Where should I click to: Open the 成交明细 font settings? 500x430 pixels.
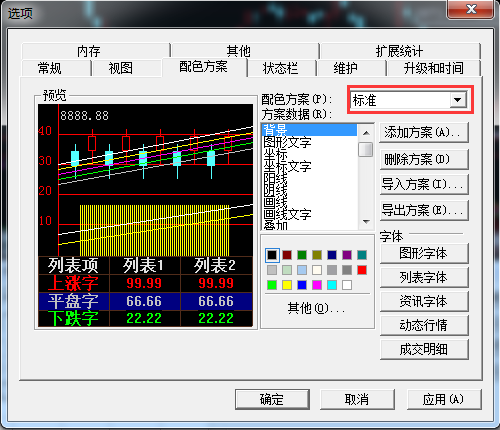click(424, 349)
